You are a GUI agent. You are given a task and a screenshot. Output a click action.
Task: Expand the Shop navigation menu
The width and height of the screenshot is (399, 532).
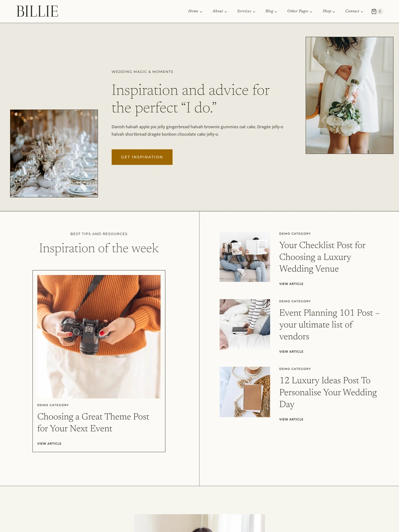[329, 11]
